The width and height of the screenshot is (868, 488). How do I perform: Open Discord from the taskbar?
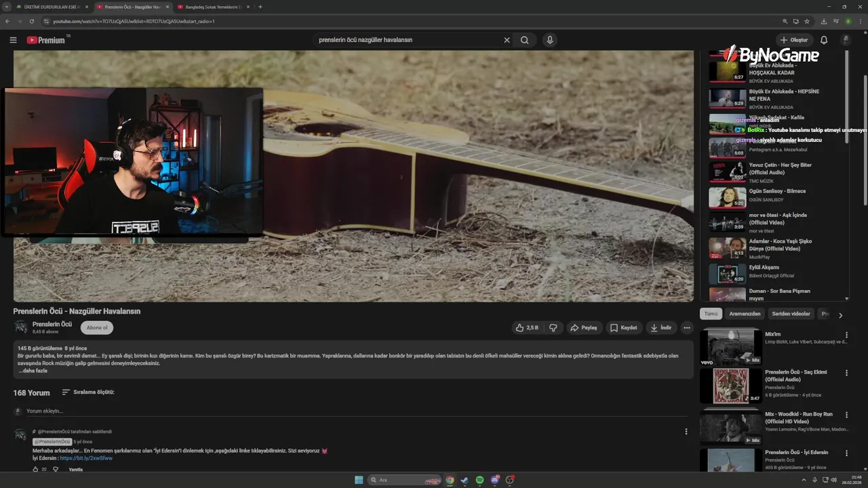pyautogui.click(x=494, y=480)
